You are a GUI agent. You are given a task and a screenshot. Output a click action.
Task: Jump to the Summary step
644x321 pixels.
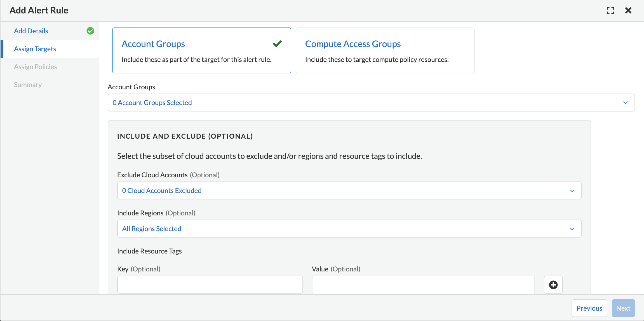pyautogui.click(x=28, y=85)
